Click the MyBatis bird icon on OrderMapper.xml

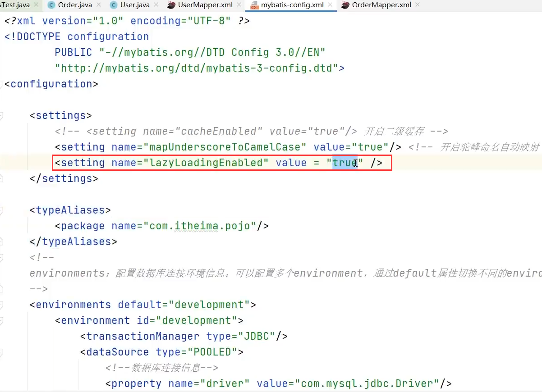point(345,5)
